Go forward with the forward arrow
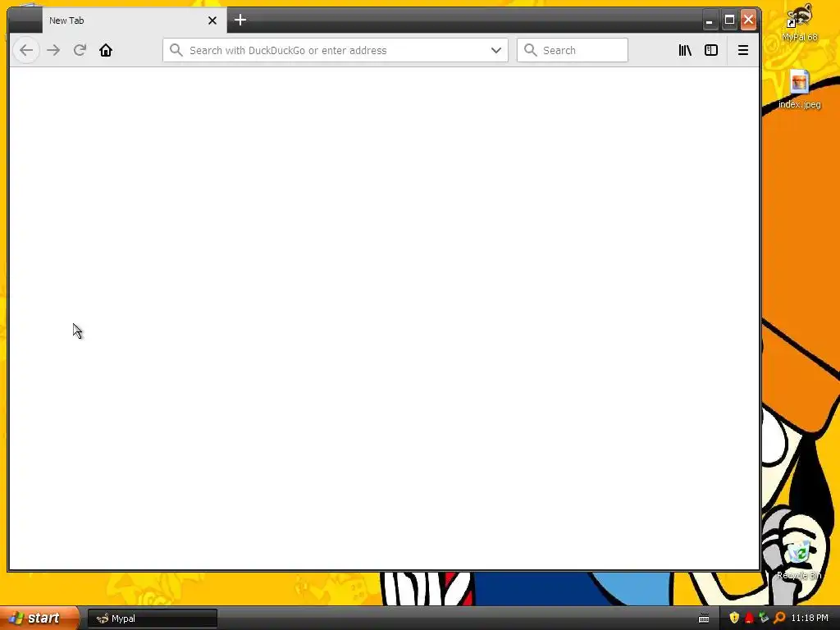 [53, 50]
